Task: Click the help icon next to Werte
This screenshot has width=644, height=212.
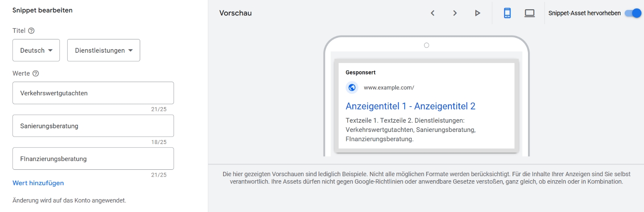Action: click(35, 73)
